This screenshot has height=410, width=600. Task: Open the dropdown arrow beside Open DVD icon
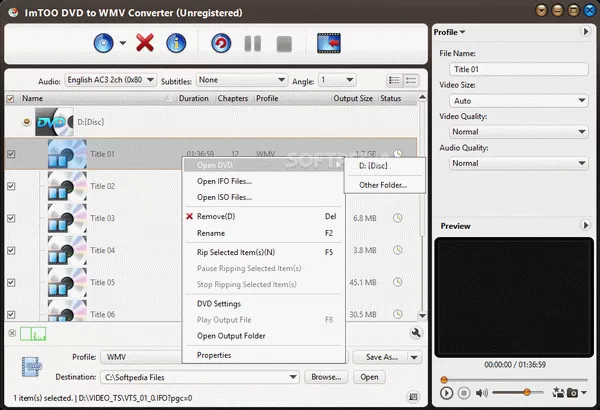coord(122,43)
